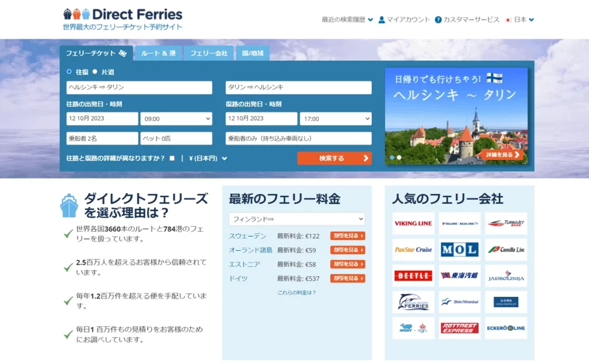Viewport: 589px width, 364px height.
Task: Open the 09:00 outbound time dropdown
Action: click(x=176, y=119)
